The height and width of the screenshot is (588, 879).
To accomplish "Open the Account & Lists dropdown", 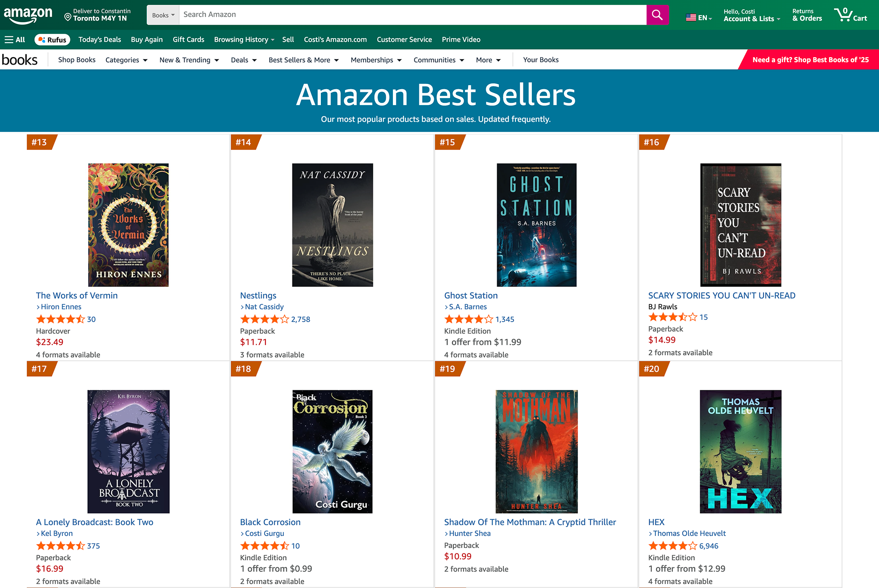I will 752,15.
